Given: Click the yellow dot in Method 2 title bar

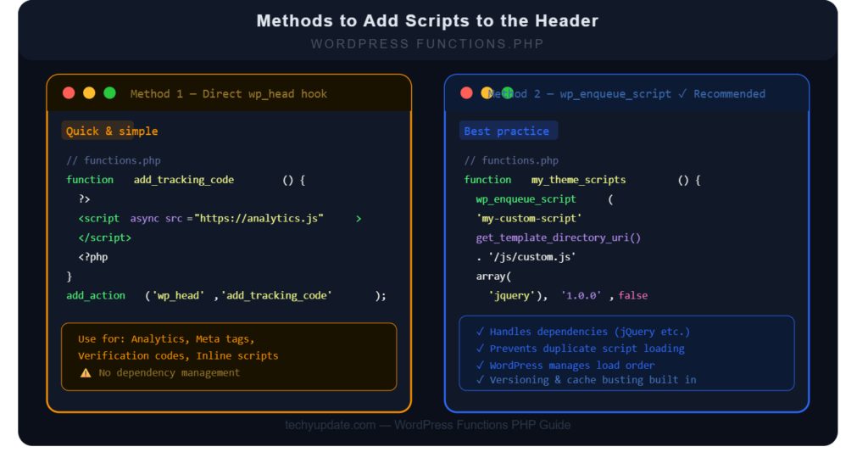Looking at the screenshot, I should click(487, 93).
